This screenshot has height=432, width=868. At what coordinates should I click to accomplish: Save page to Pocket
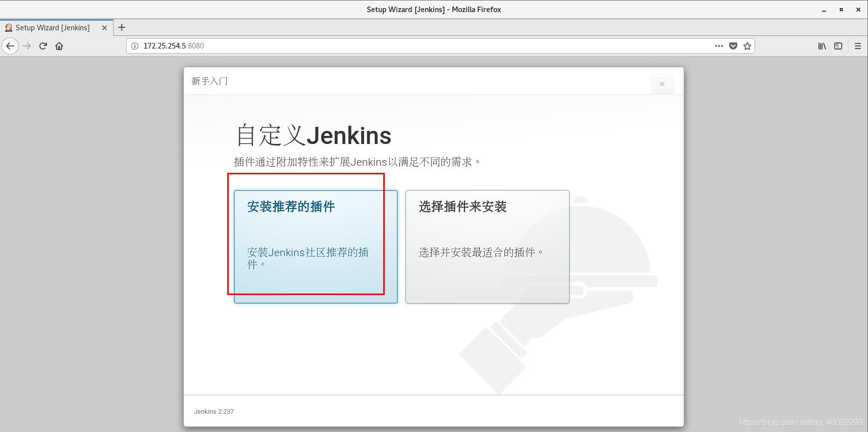733,46
